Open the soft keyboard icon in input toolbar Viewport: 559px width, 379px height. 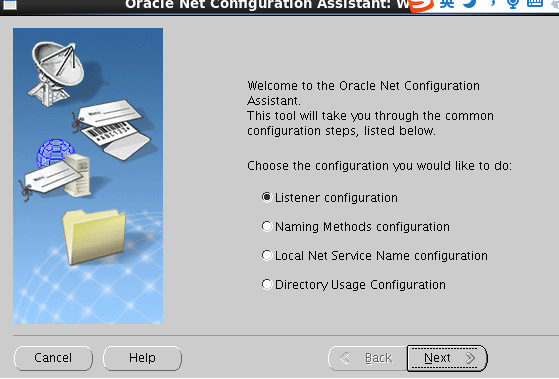point(535,3)
